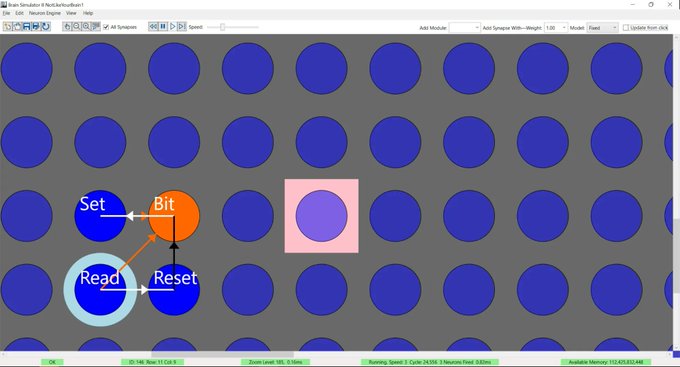This screenshot has width=680, height=367.
Task: Expand the synapse Weight combo box
Action: 556,27
